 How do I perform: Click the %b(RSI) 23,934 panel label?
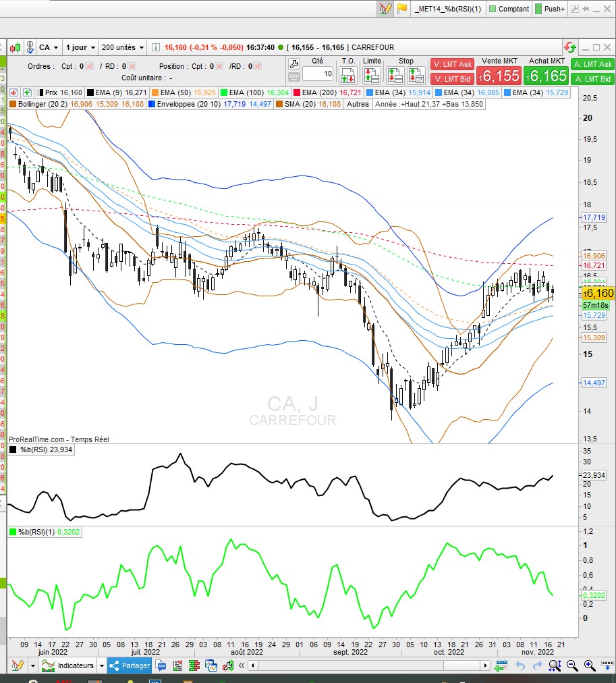[41, 449]
